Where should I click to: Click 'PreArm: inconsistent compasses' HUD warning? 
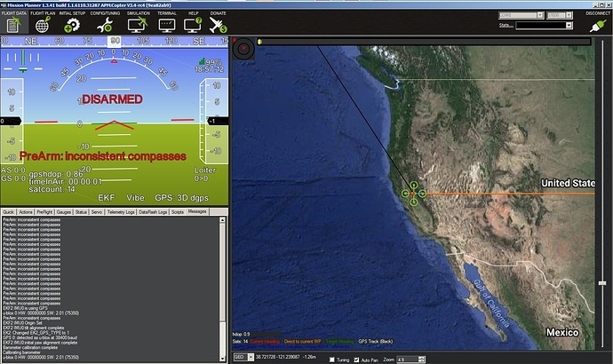pyautogui.click(x=103, y=156)
